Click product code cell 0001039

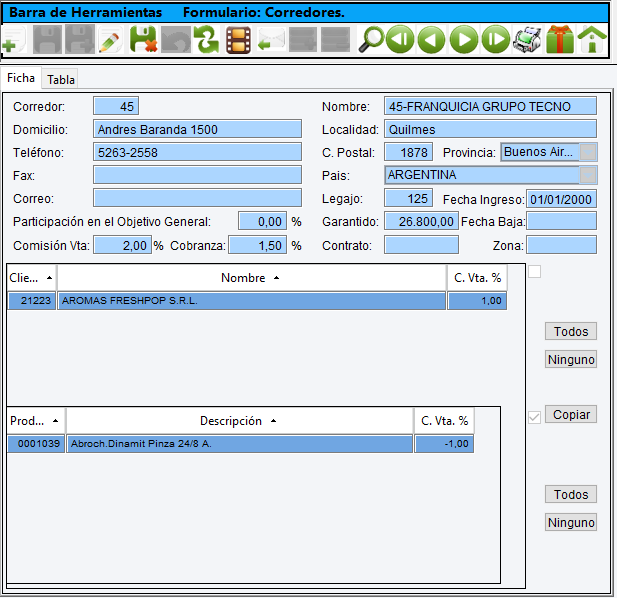coord(36,444)
